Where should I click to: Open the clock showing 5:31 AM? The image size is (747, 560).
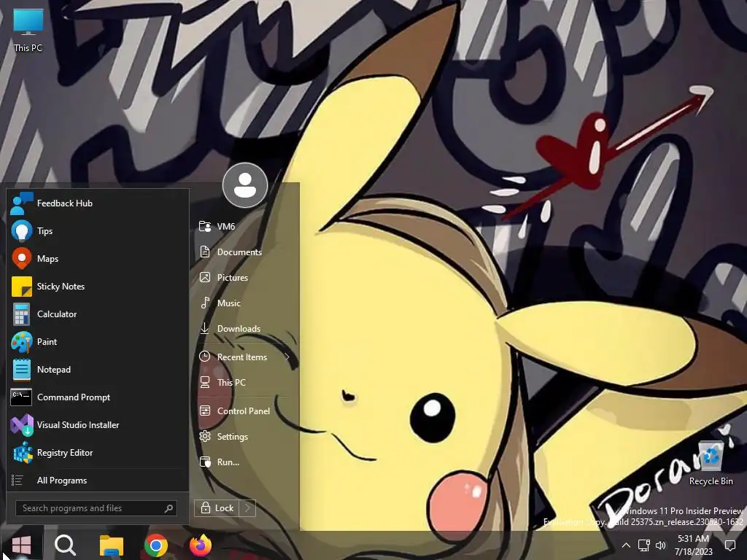coord(693,545)
